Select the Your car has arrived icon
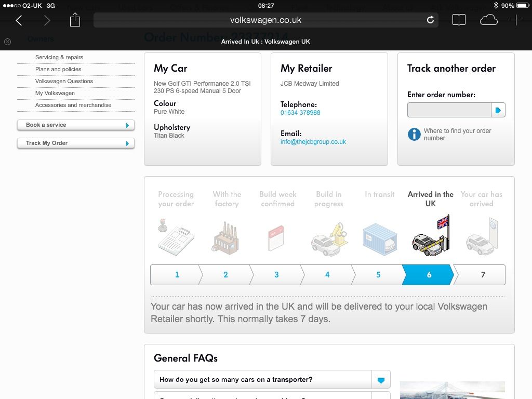The image size is (532, 399). coord(482,236)
